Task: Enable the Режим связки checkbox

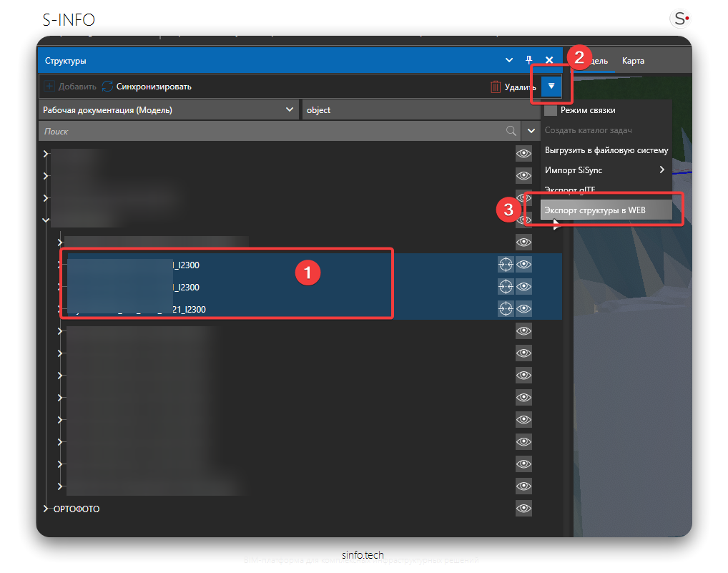Action: coord(551,110)
